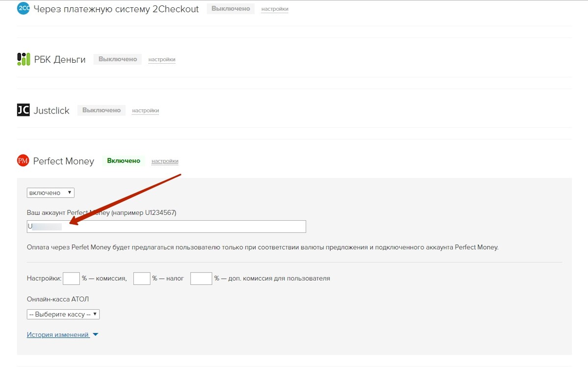Screen dimensions: 588x369
Task: Click the Ваш аккаунт Perfect Money label
Action: (101, 213)
